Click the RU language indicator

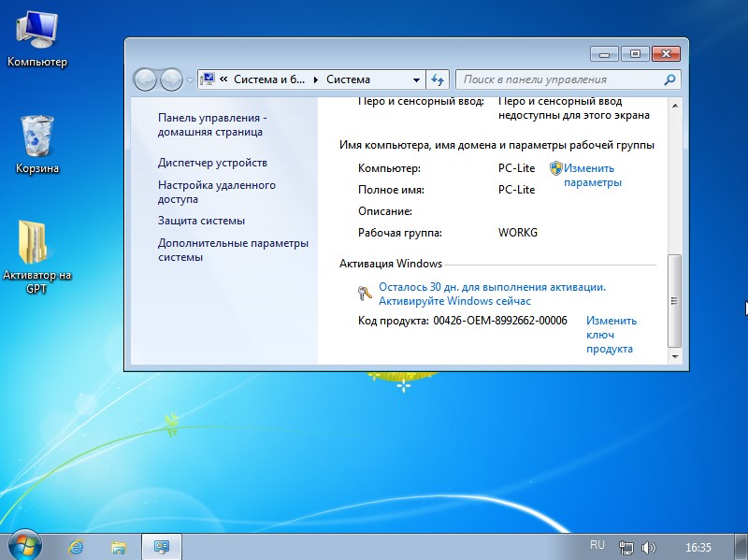[597, 545]
